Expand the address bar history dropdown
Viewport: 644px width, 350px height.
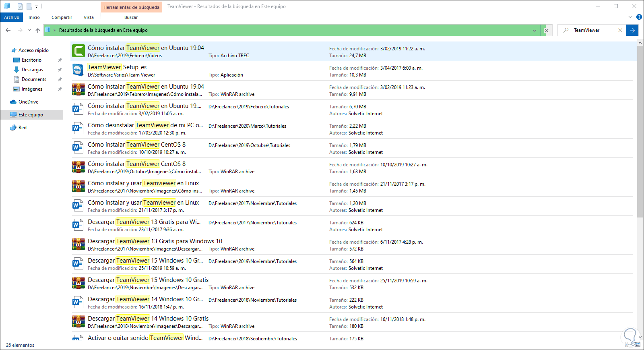click(x=535, y=30)
